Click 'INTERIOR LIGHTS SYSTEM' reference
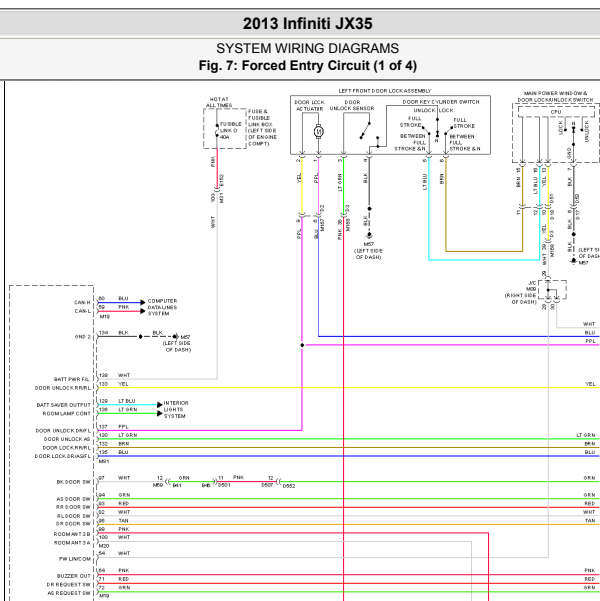The width and height of the screenshot is (600, 601). [x=176, y=409]
